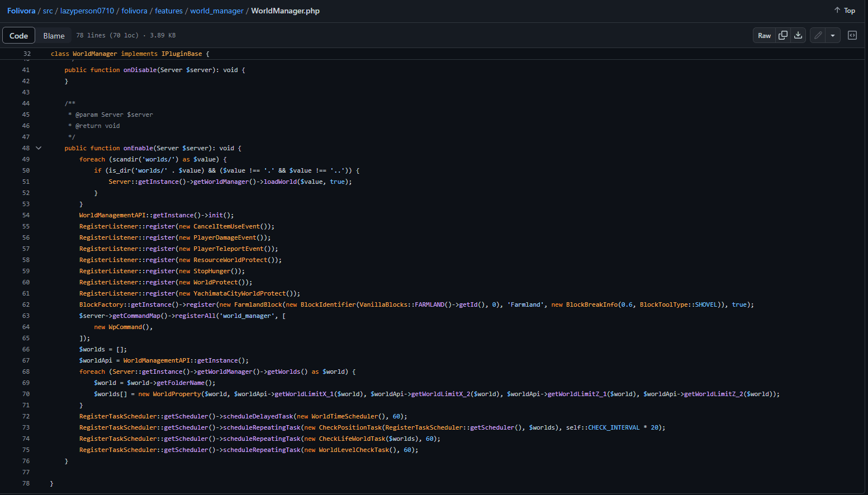The width and height of the screenshot is (868, 495).
Task: Click FarmlandBlock class name on line 62
Action: (x=258, y=304)
